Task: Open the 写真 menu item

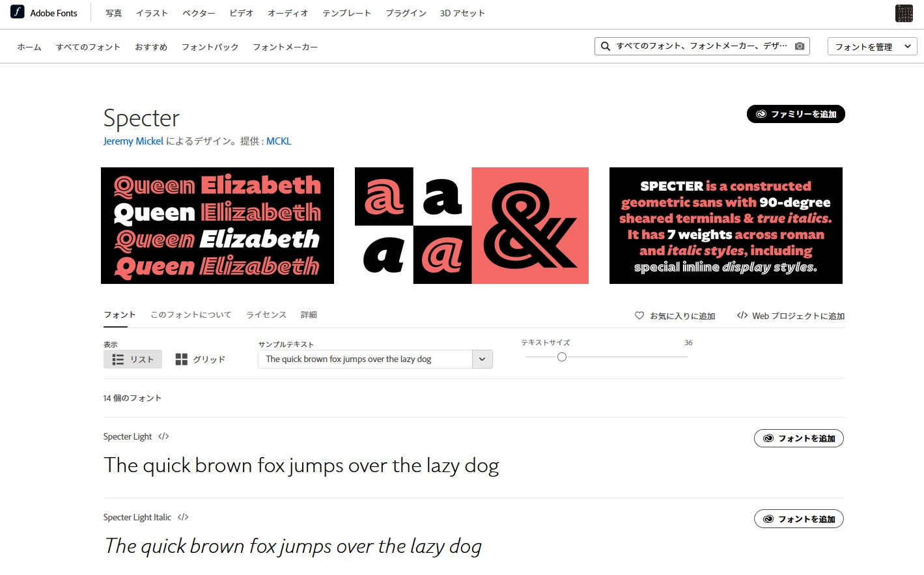Action: pyautogui.click(x=114, y=13)
